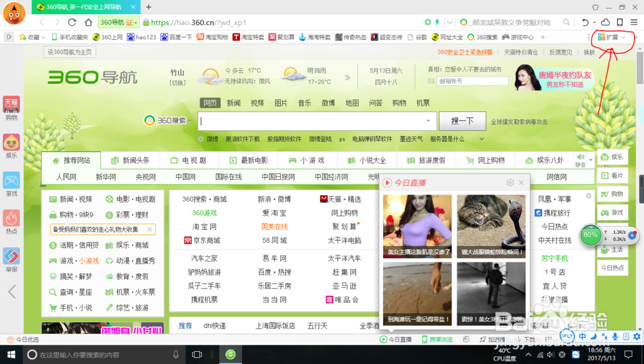This screenshot has height=364, width=644.
Task: Open the 扩展 extensions menu
Action: coord(612,37)
